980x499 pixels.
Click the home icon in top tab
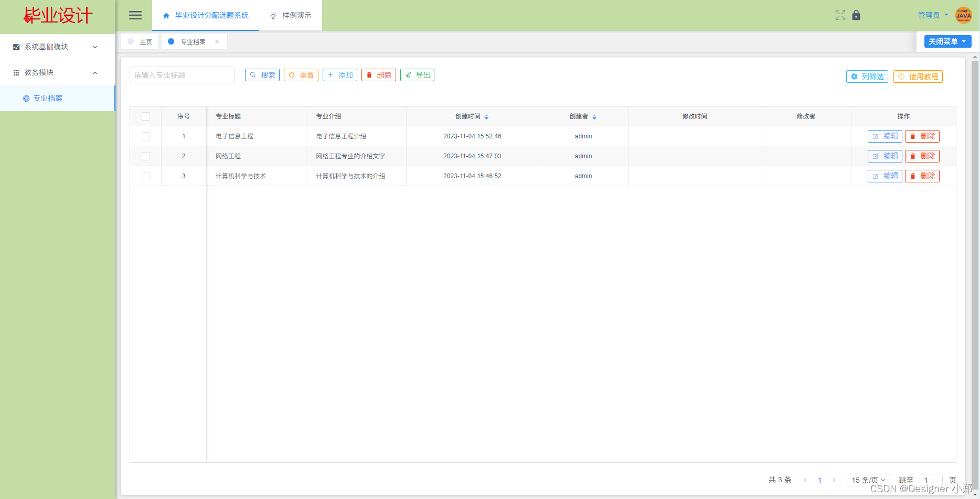[x=166, y=16]
